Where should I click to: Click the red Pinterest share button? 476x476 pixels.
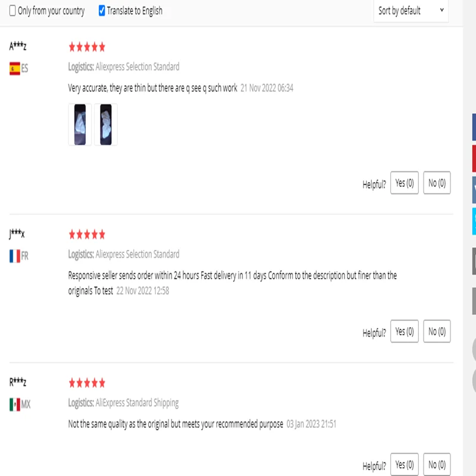(x=474, y=159)
